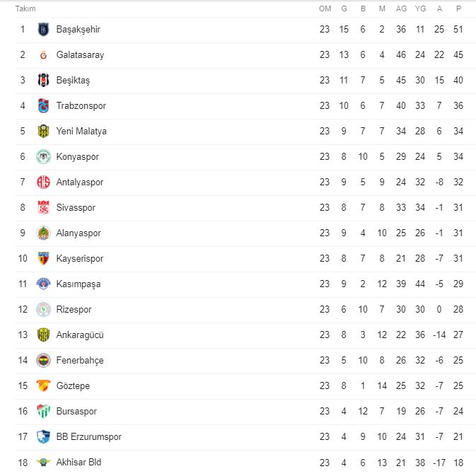
Task: Click the Antalyaspor red logo
Action: [43, 182]
